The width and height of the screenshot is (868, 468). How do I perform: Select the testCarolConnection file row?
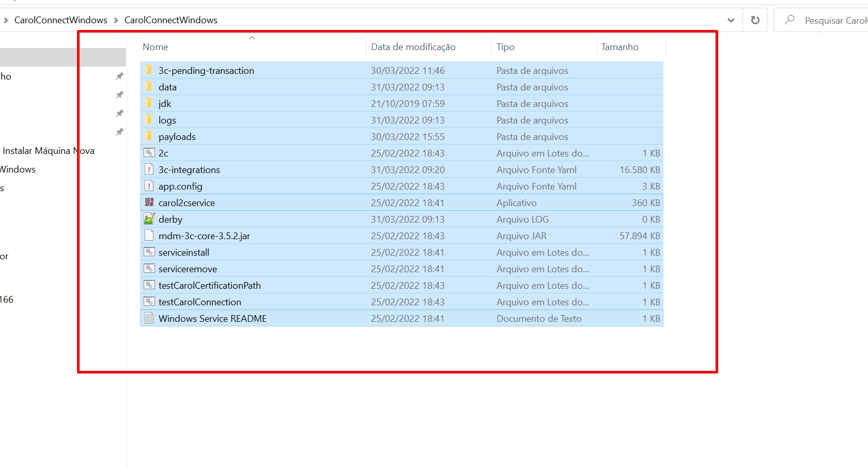click(x=199, y=302)
